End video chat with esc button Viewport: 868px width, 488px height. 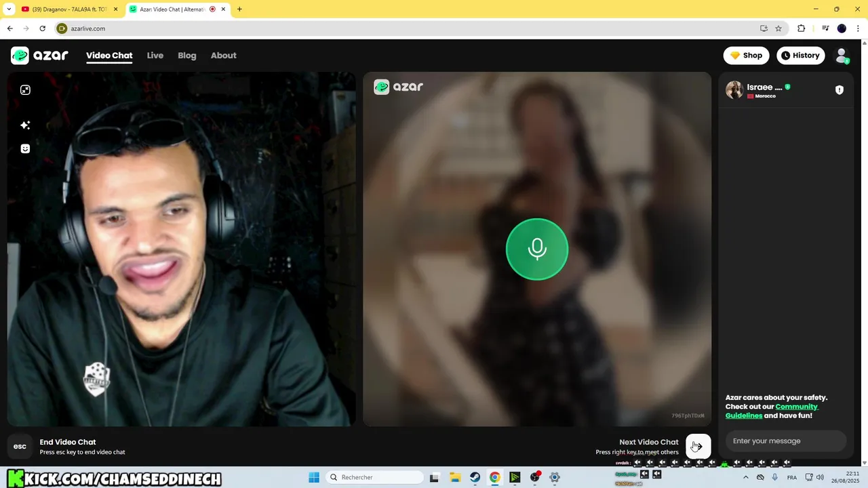coord(20,447)
